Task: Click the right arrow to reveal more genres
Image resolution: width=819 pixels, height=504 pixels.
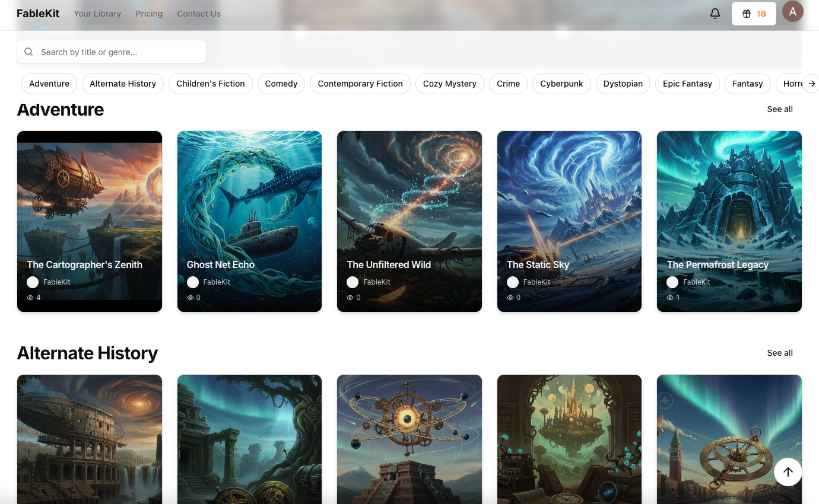Action: [812, 84]
